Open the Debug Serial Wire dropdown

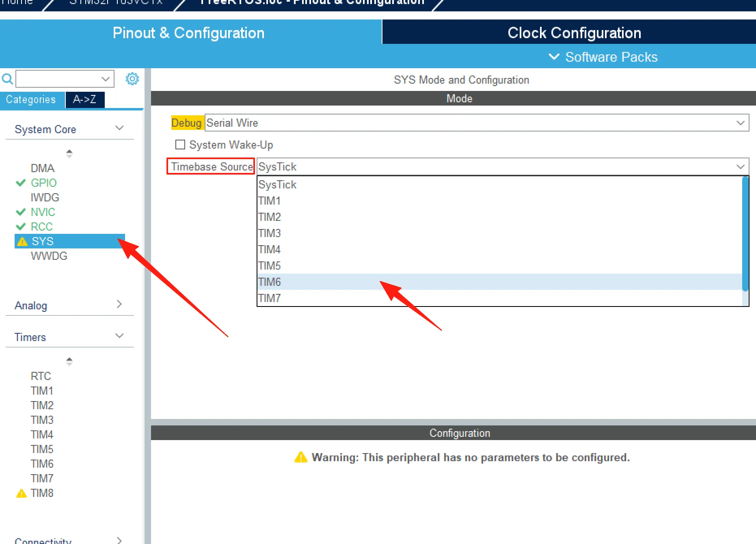pos(476,123)
